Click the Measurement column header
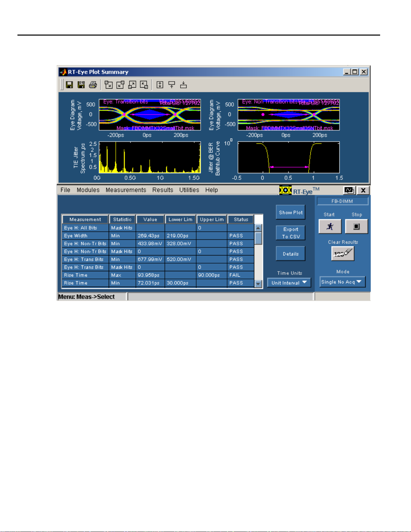411x532 pixels. pos(85,220)
